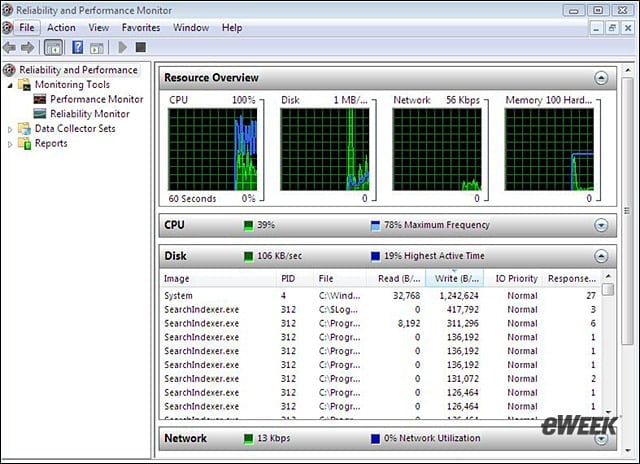The width and height of the screenshot is (640, 464).
Task: Click the Network graph thumbnail
Action: tap(437, 149)
